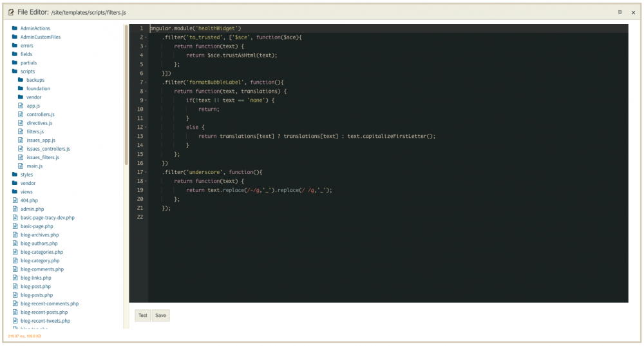Screen dimensions: 644x346
Task: Click the scripts folder icon
Action: 14,72
